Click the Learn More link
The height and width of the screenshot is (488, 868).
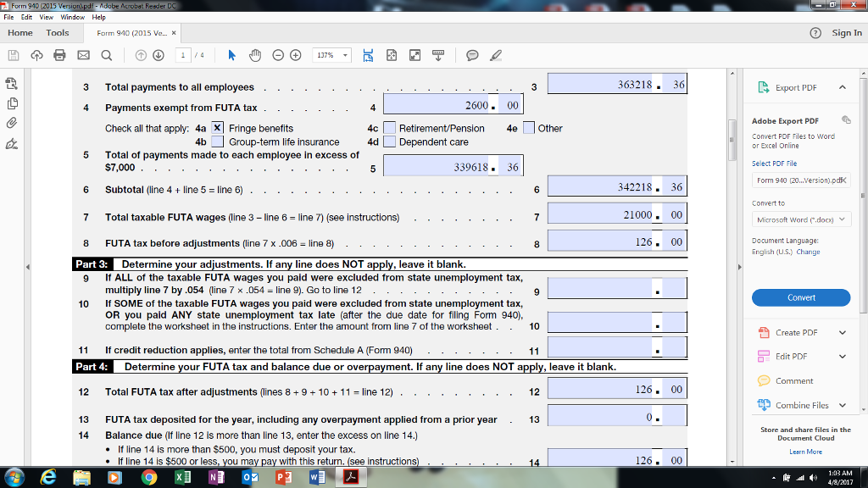pos(805,452)
